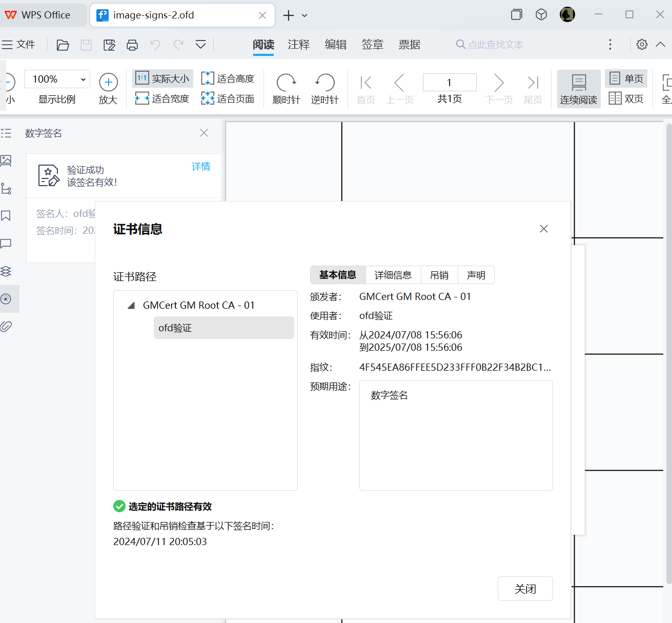Screen dimensions: 672x623
Task: Click the 详情 link in signature panel
Action: pyautogui.click(x=200, y=167)
